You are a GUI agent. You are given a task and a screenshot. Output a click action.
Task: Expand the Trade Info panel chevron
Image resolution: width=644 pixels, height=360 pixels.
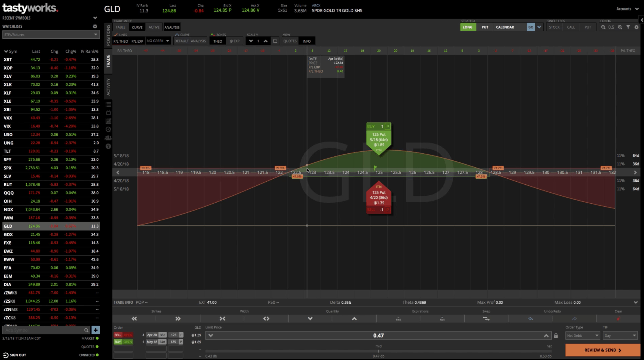(636, 302)
